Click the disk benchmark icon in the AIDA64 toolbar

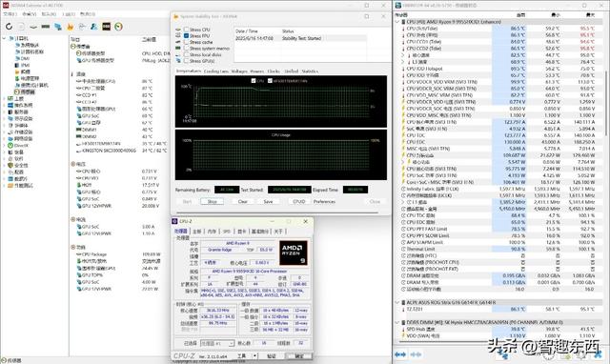pos(33,27)
